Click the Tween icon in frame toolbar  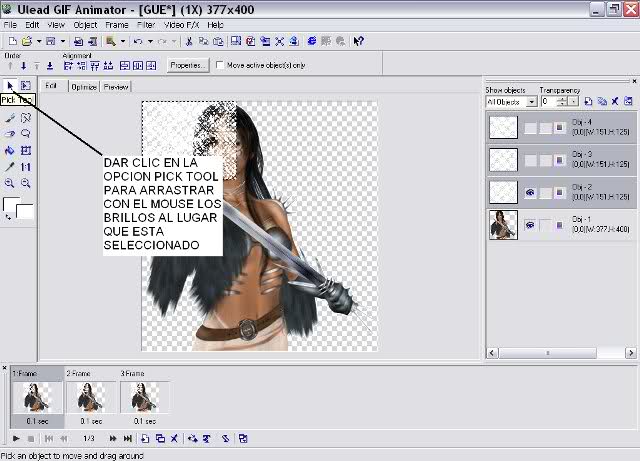pos(192,439)
